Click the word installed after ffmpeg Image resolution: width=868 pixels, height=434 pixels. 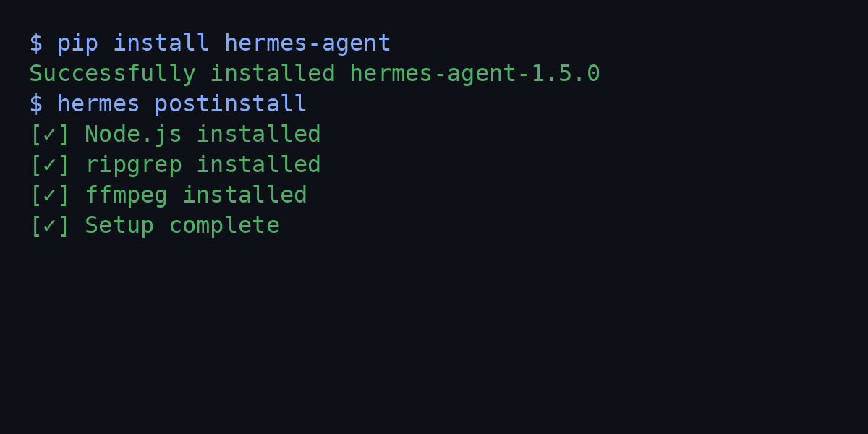click(244, 195)
